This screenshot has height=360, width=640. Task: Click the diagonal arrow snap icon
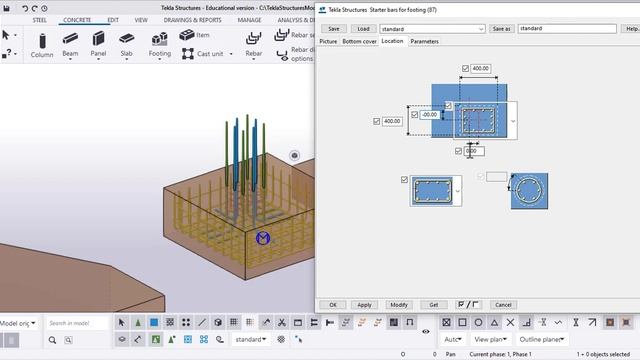(592, 323)
